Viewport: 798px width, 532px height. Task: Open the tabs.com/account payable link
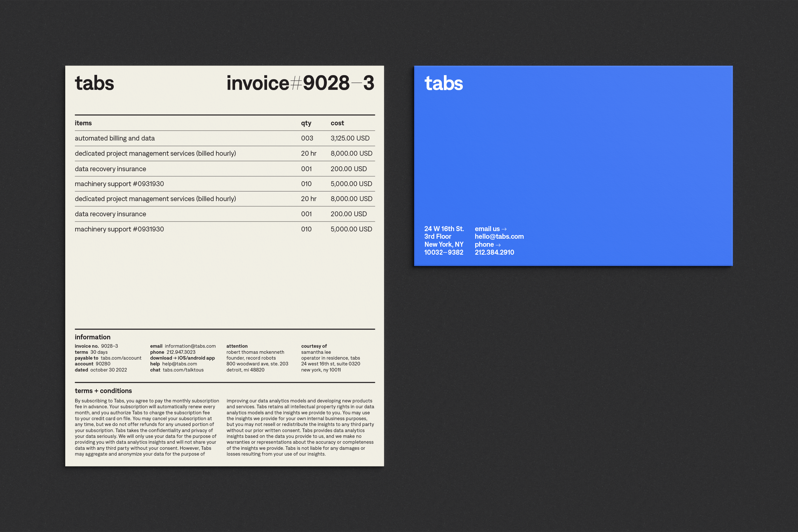point(121,358)
